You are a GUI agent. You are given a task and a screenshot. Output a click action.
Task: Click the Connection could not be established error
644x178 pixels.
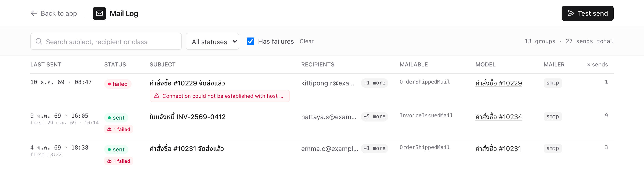(219, 96)
